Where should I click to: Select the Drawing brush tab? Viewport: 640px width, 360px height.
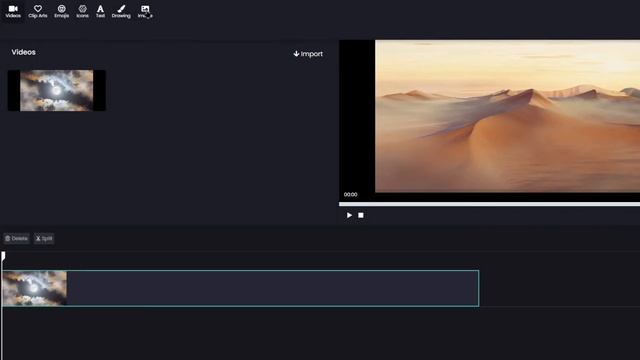point(121,11)
